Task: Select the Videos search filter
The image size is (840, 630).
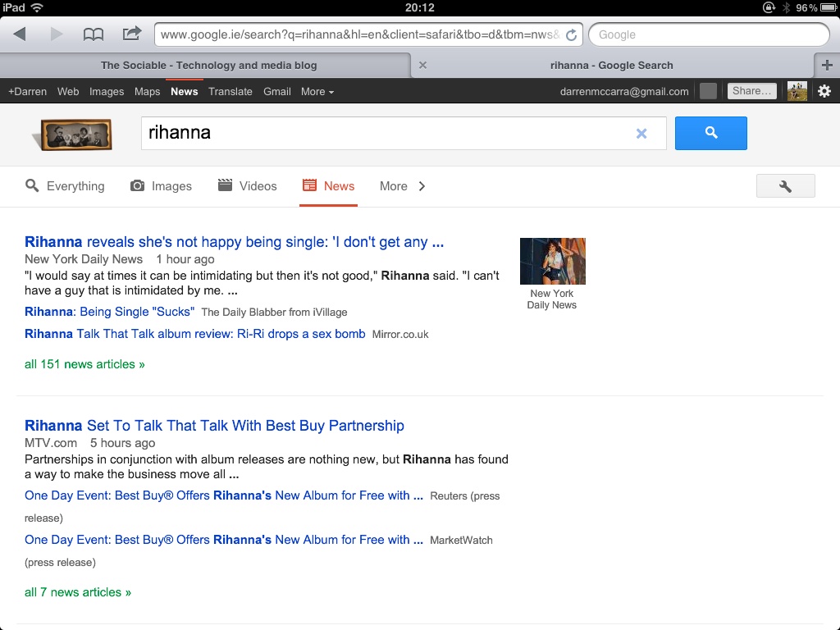Action: (x=248, y=186)
